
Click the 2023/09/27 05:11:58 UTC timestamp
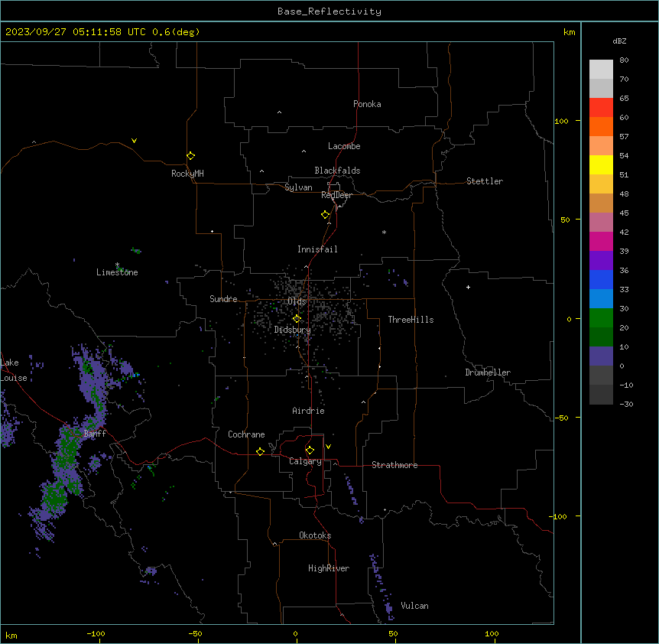(x=76, y=32)
